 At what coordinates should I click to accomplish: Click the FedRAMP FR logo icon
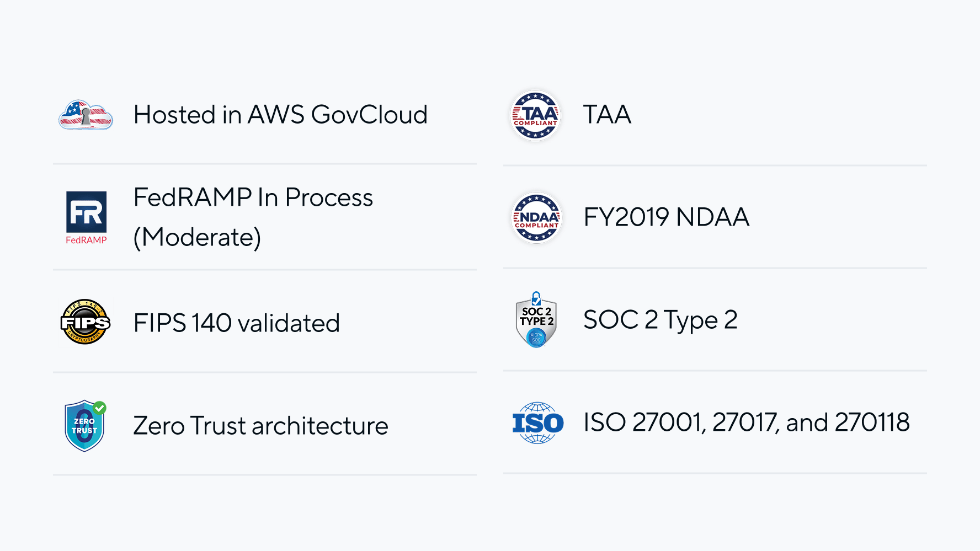click(x=86, y=212)
